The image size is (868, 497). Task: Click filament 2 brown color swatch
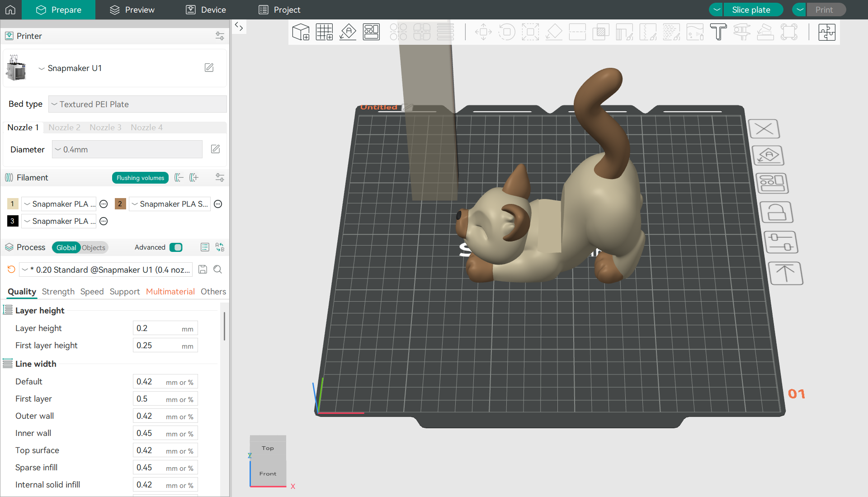click(120, 204)
